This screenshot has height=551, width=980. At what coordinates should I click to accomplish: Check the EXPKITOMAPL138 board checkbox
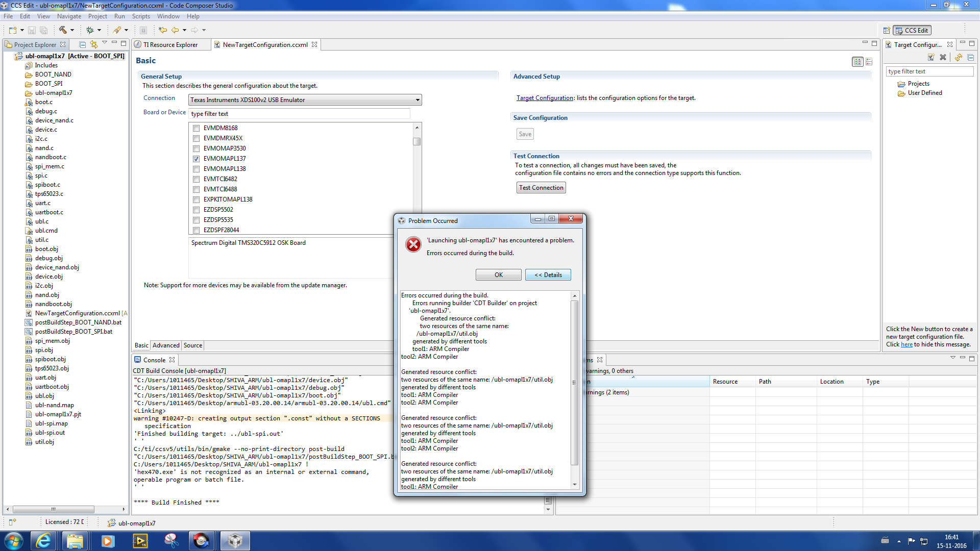pos(196,199)
